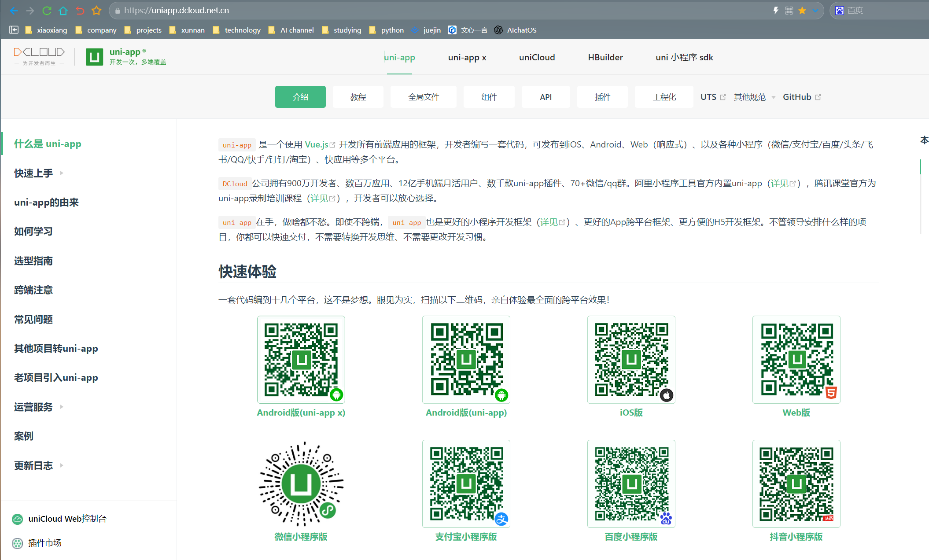Screen dimensions: 929x560
Task: Click the browser back arrow
Action: click(x=14, y=11)
